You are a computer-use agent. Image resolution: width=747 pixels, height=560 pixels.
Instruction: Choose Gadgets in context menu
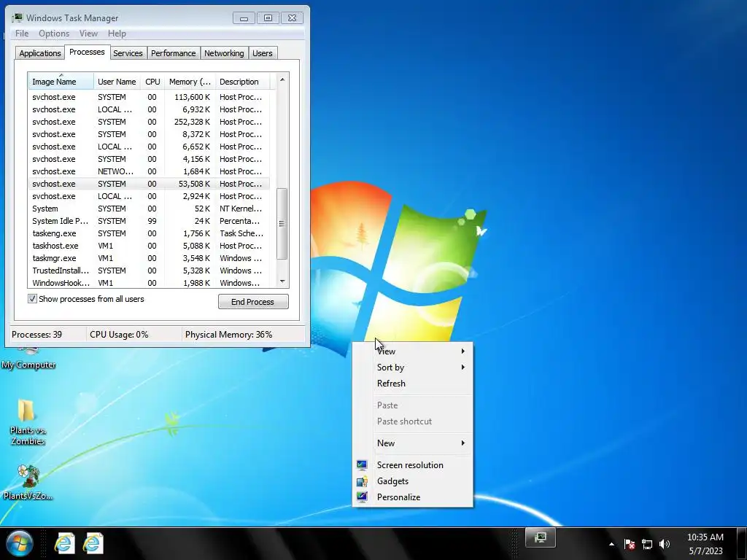tap(413, 481)
